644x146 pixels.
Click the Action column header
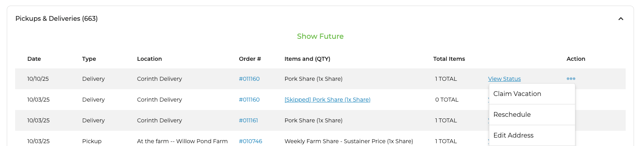[576, 59]
